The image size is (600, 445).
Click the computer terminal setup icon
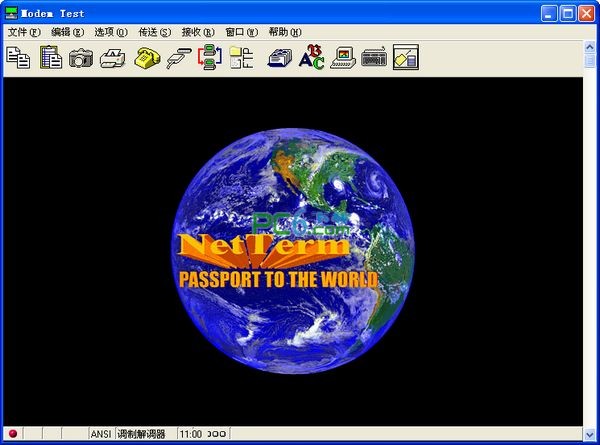(x=343, y=58)
